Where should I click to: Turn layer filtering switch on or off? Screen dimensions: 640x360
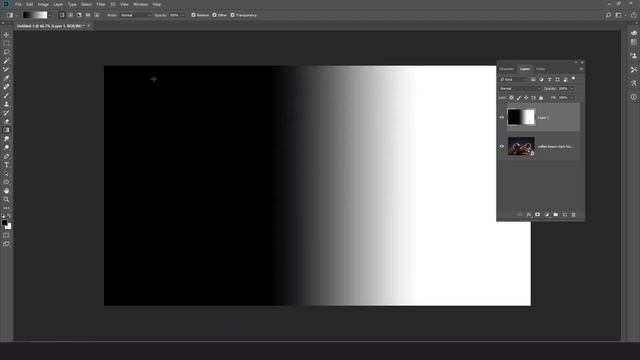click(x=573, y=79)
